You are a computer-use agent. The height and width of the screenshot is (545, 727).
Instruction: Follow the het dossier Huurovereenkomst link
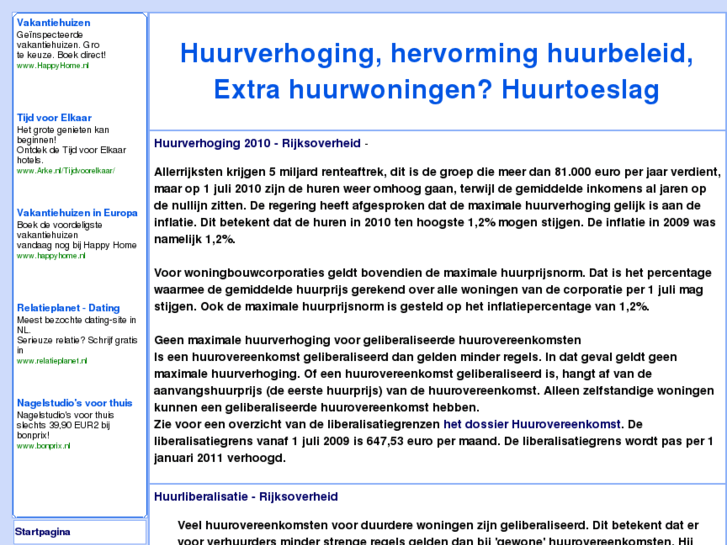(x=532, y=424)
